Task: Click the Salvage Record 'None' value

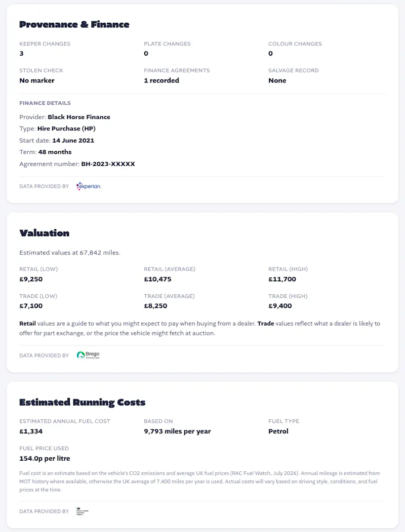Action: (277, 80)
